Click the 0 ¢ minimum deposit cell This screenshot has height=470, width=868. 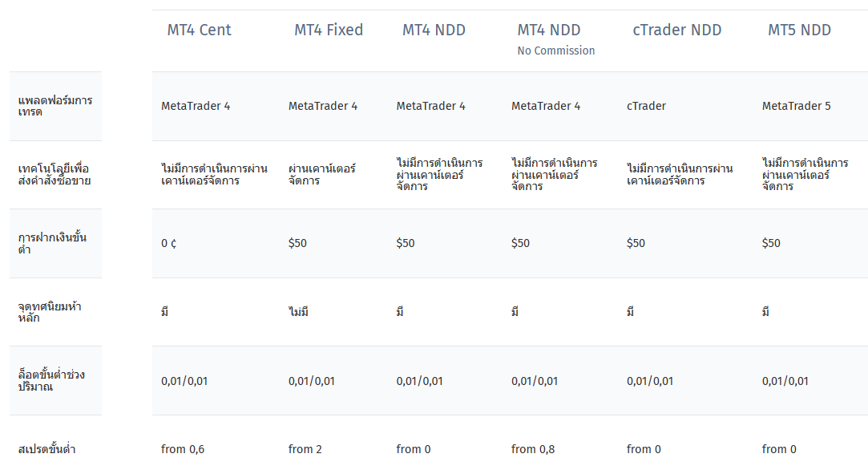coord(168,243)
